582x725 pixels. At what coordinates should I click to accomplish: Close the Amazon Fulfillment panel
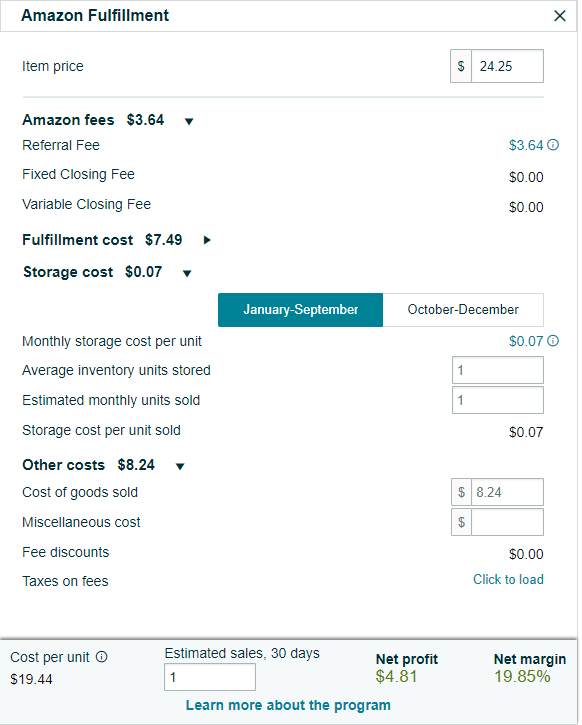click(x=560, y=16)
